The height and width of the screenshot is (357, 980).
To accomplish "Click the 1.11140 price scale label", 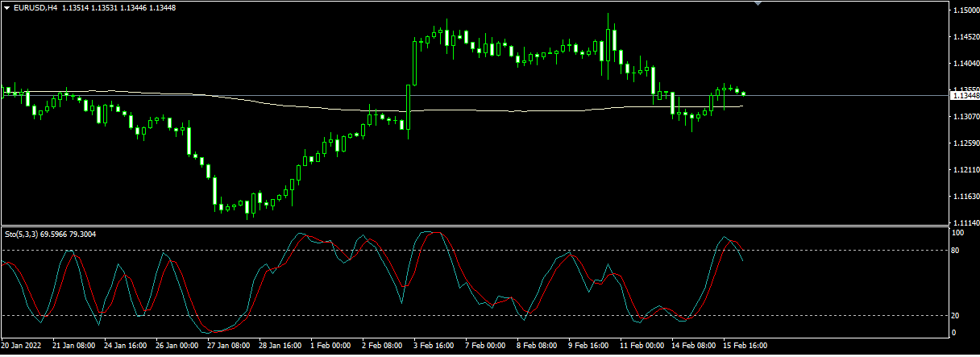I will pyautogui.click(x=965, y=222).
